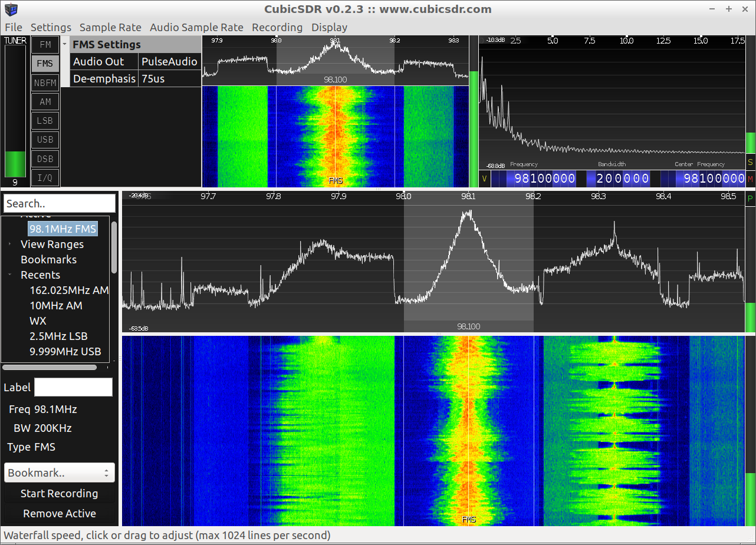Click the Search.. input field
Viewport: 756px width, 545px height.
point(59,203)
